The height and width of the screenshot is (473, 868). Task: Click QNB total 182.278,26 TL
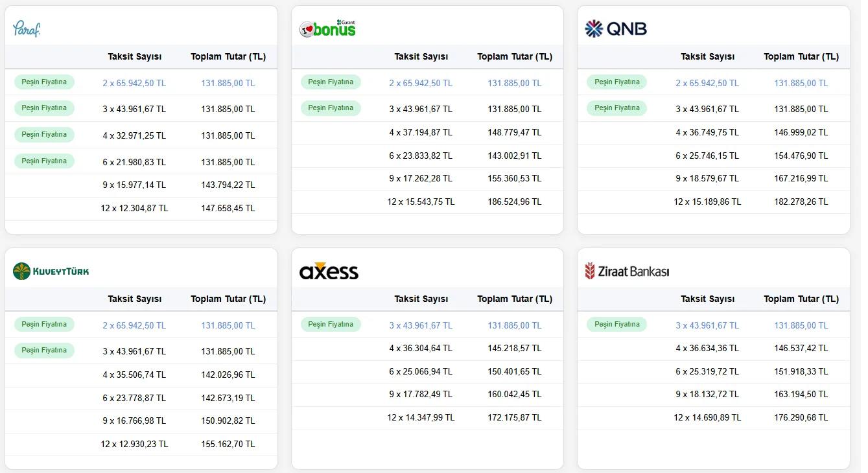pos(801,202)
